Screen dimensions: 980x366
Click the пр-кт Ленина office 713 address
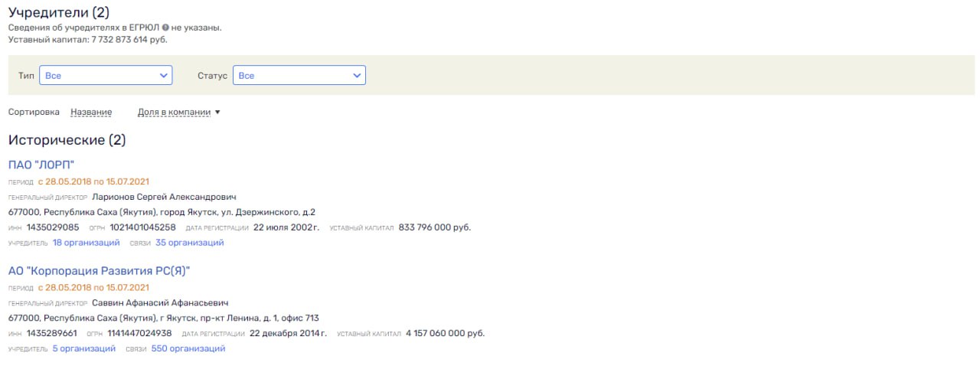163,318
